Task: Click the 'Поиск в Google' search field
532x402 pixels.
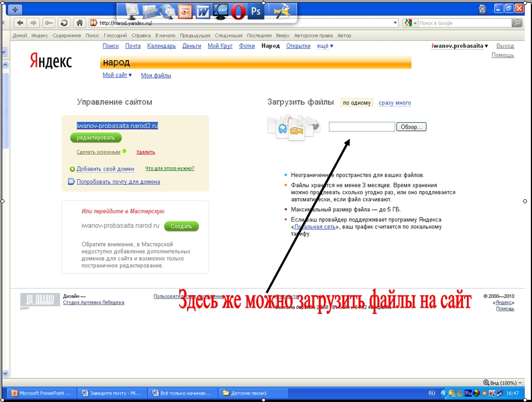Action: tap(465, 23)
